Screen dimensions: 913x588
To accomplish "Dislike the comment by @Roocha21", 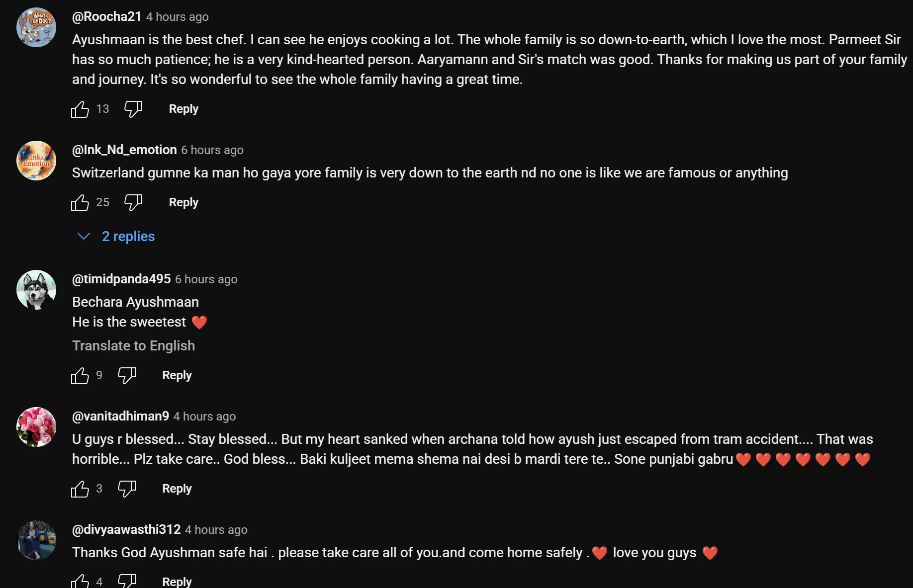I will coord(133,109).
